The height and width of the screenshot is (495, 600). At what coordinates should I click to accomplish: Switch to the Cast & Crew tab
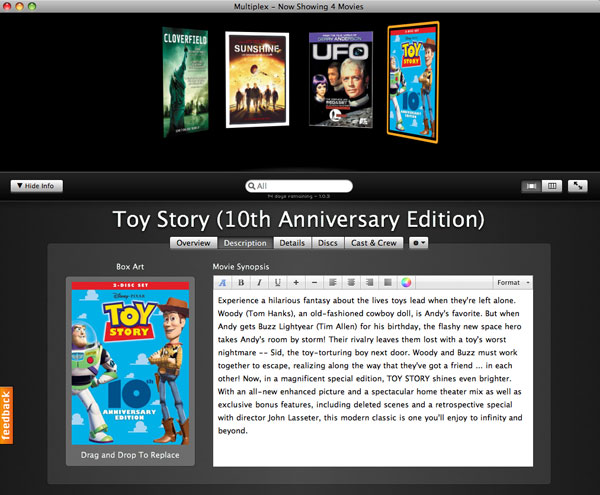[374, 243]
